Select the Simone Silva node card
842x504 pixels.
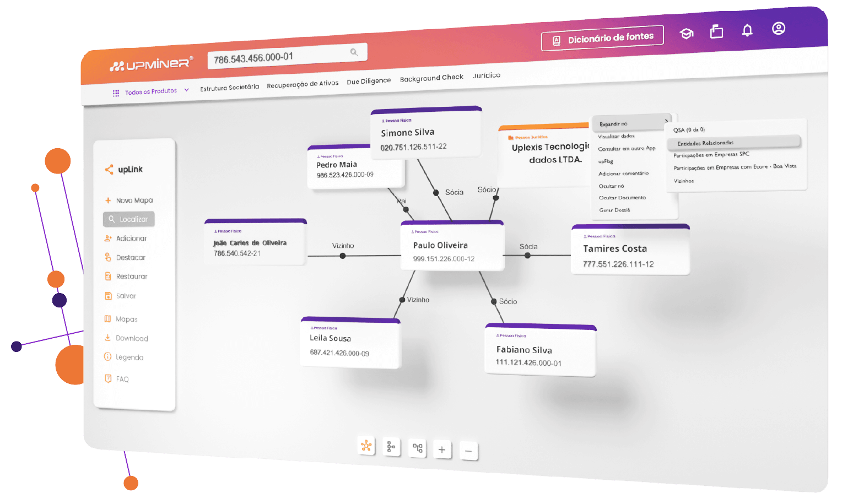(427, 133)
